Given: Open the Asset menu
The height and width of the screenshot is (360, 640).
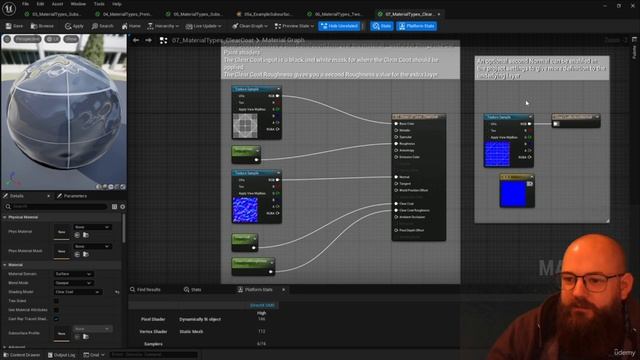Looking at the screenshot, I should point(57,4).
